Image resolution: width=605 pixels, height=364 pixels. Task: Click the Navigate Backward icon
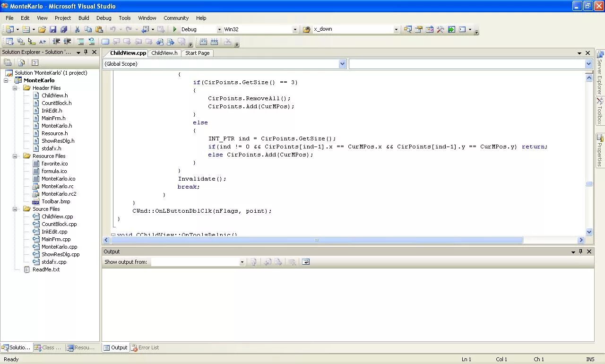coord(145,29)
